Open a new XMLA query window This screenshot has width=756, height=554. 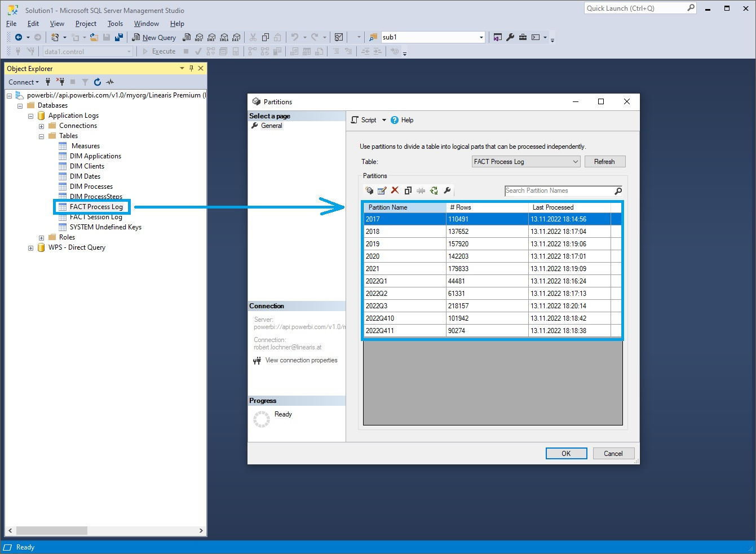(224, 37)
